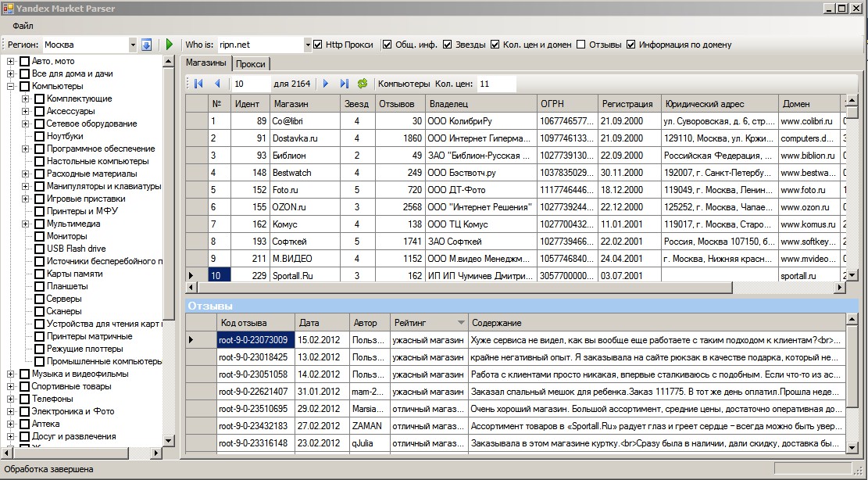Go to first record in navigator
The height and width of the screenshot is (480, 868).
[198, 84]
